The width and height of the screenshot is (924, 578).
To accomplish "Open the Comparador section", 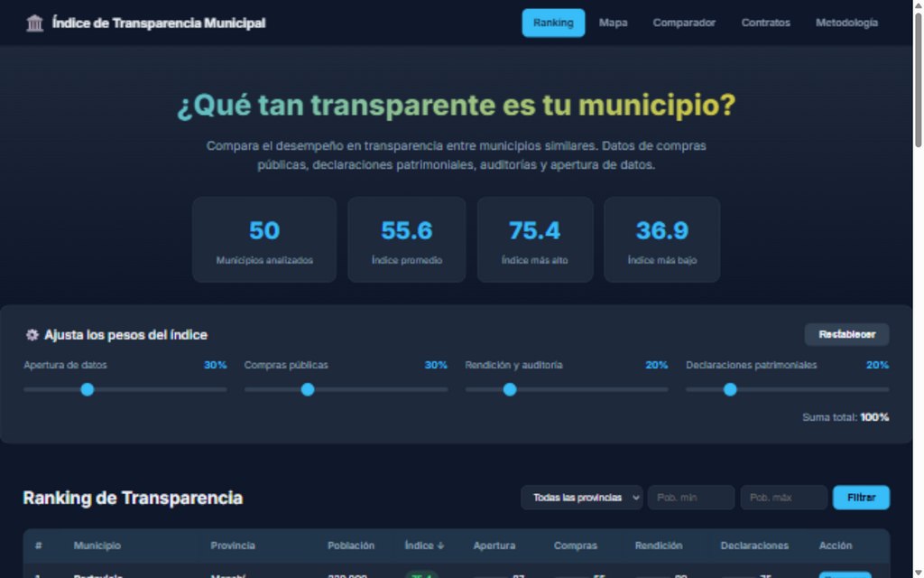I will point(684,23).
